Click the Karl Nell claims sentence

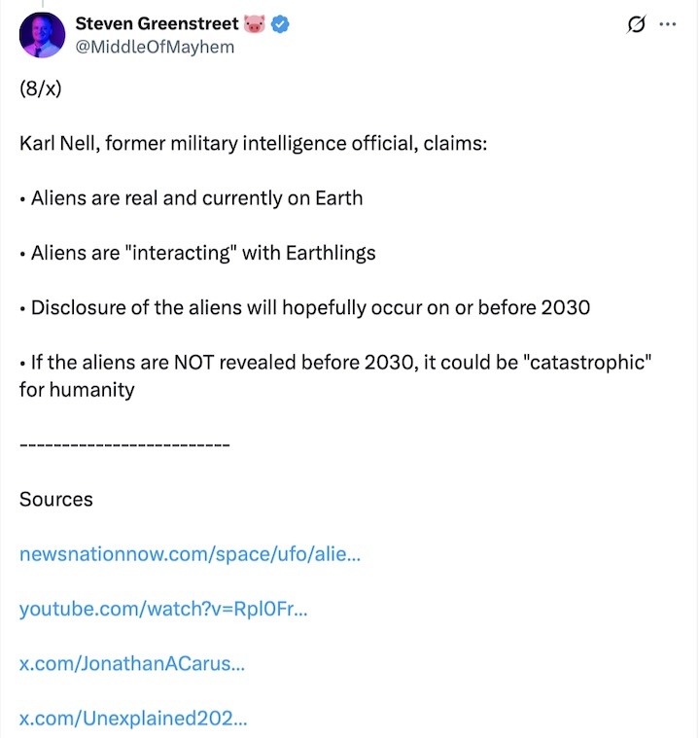(253, 144)
